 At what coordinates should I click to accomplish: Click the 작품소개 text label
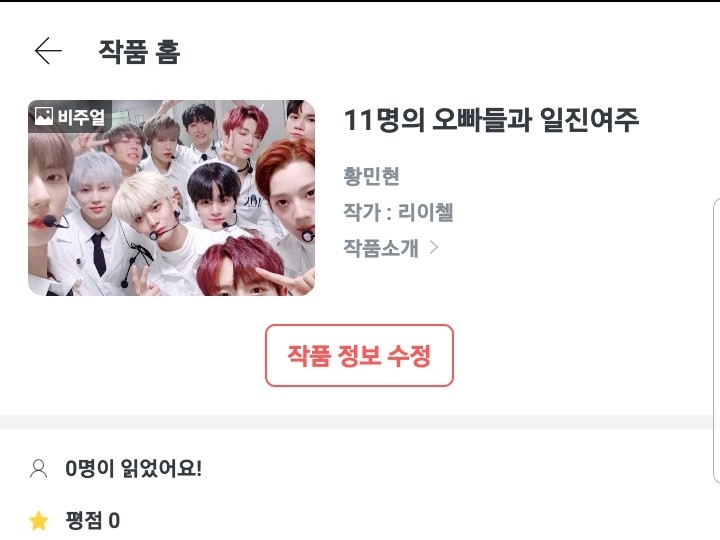tap(381, 248)
